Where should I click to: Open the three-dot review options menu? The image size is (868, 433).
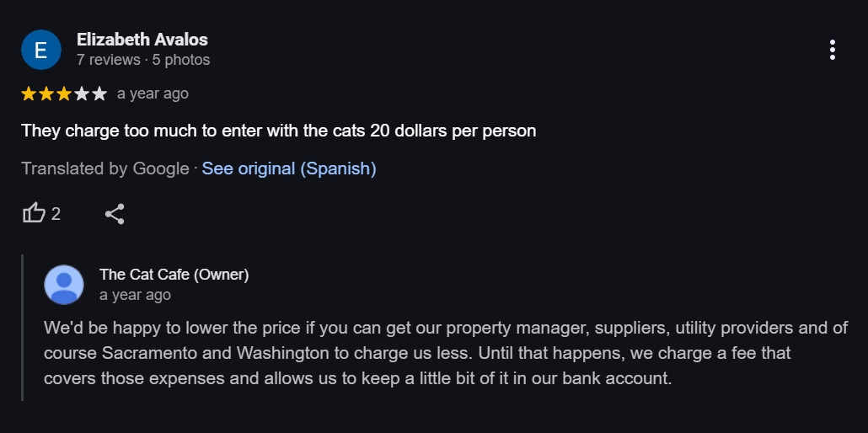point(832,50)
